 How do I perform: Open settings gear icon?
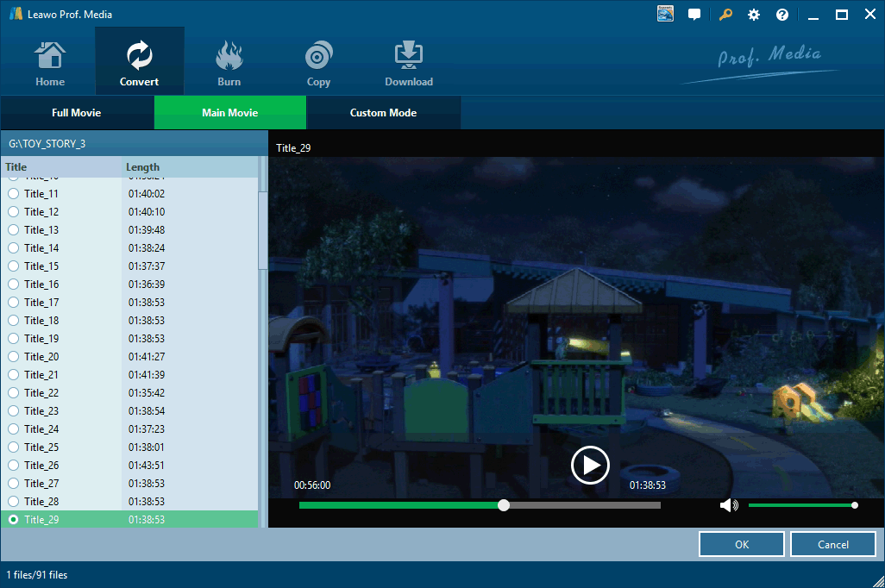pyautogui.click(x=754, y=15)
